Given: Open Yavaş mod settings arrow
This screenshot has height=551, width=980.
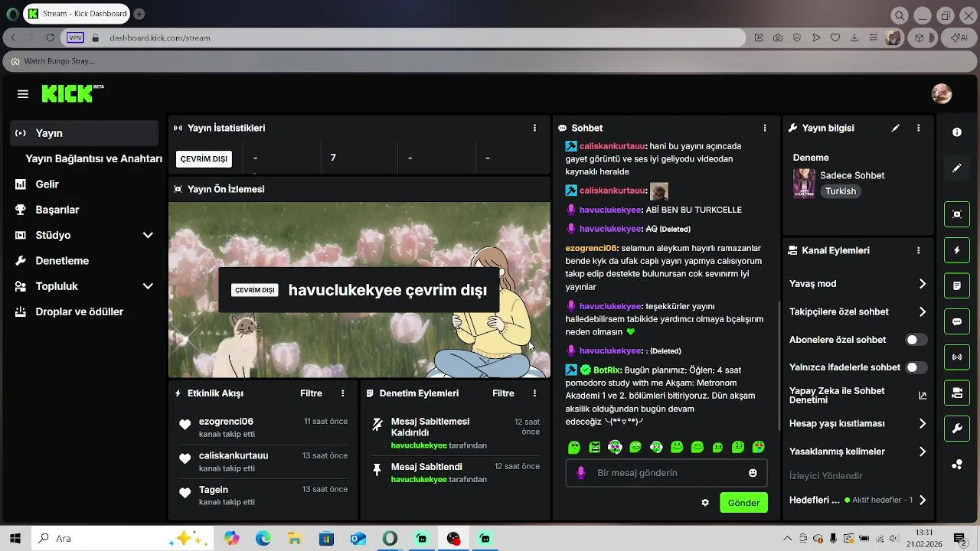Looking at the screenshot, I should [x=923, y=284].
